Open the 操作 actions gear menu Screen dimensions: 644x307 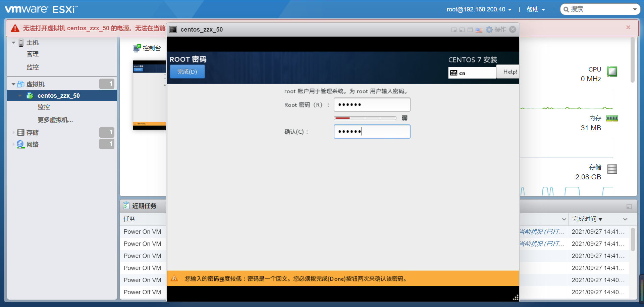496,30
